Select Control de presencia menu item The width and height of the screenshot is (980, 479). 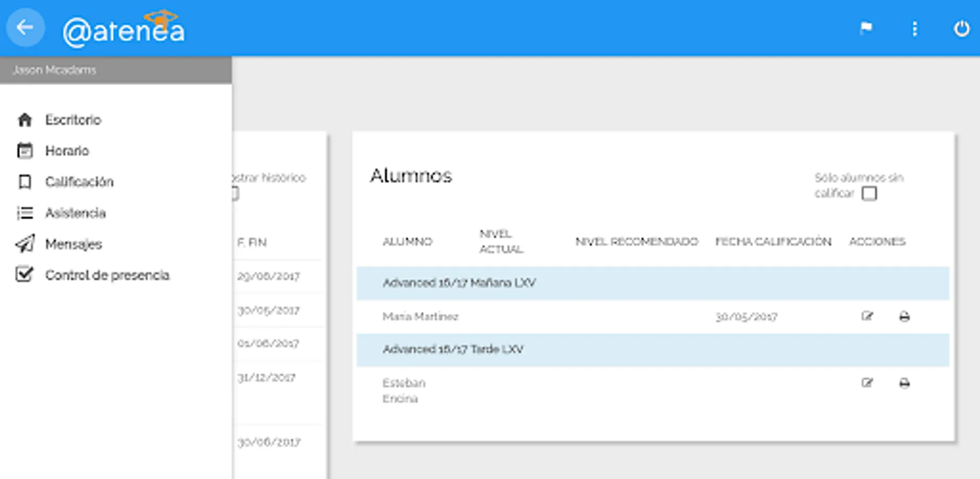(107, 275)
